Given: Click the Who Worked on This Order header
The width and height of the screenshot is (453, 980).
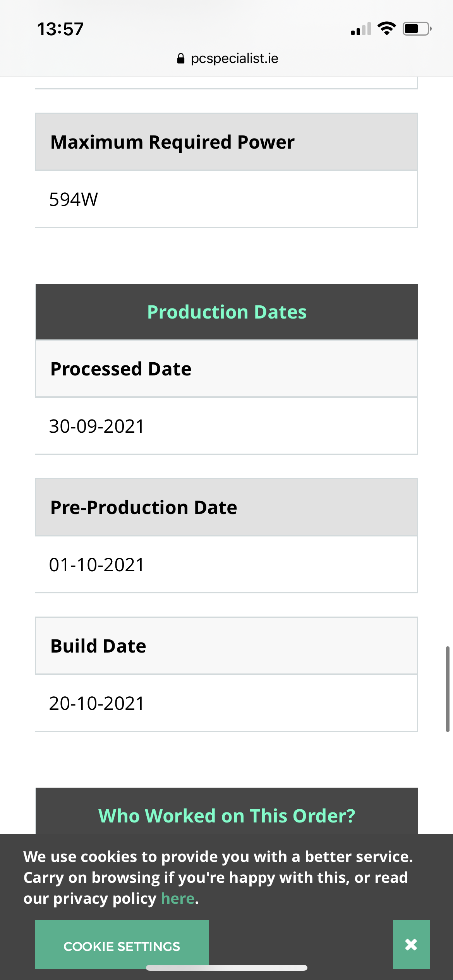Looking at the screenshot, I should pos(227,816).
